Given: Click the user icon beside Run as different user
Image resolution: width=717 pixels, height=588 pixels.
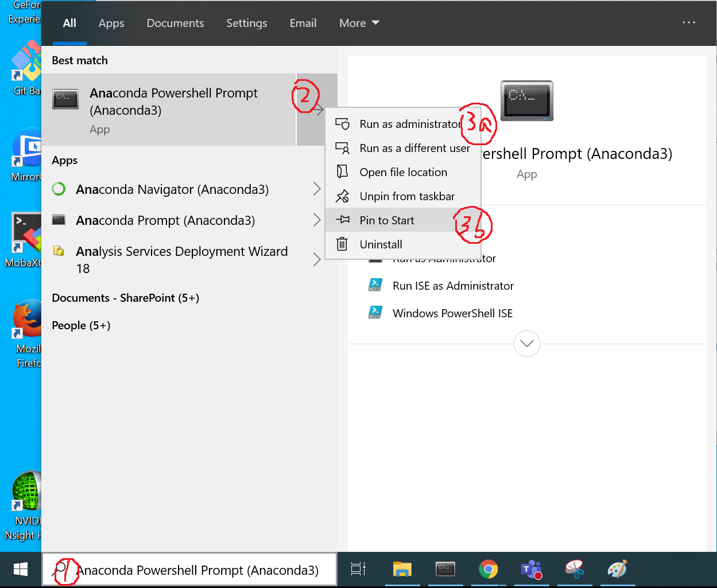Looking at the screenshot, I should pos(342,148).
